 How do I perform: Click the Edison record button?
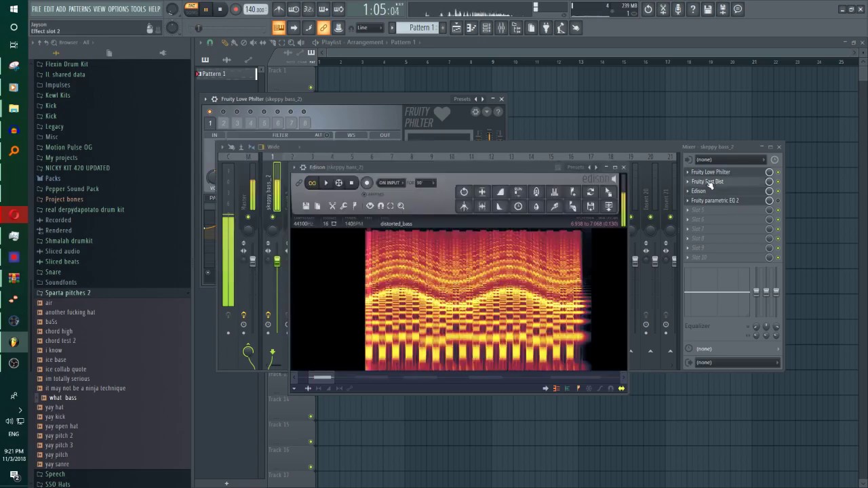pyautogui.click(x=367, y=182)
